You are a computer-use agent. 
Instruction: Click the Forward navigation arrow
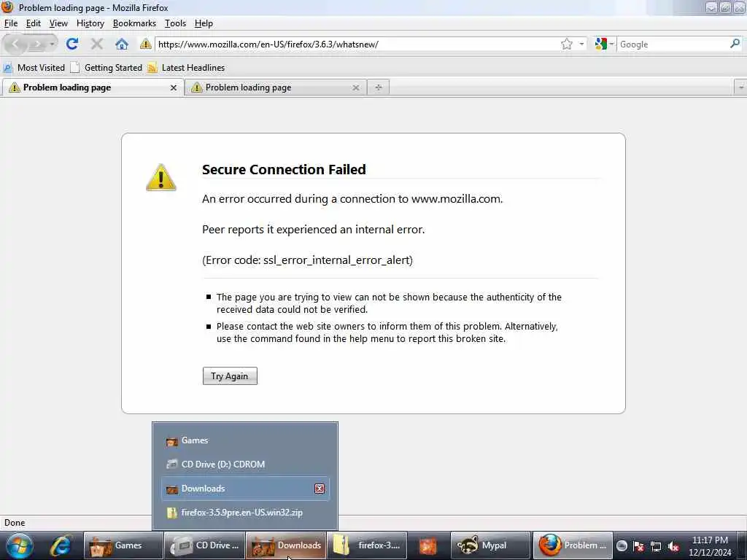pyautogui.click(x=36, y=44)
